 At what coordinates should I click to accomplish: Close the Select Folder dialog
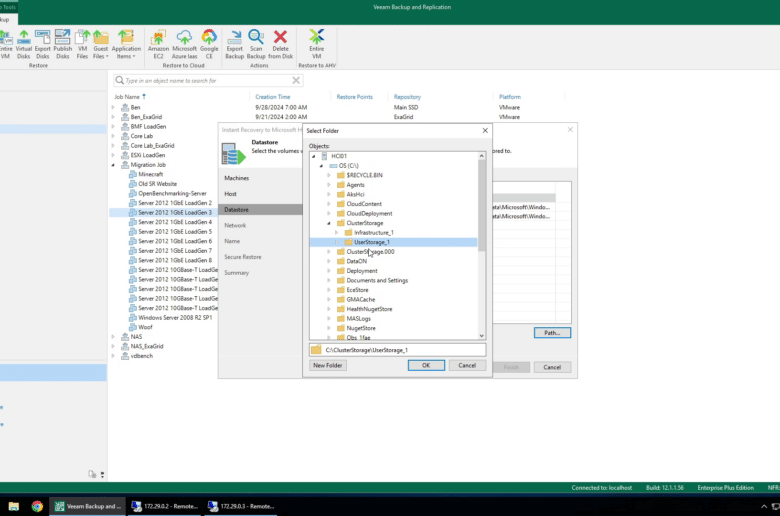(485, 130)
